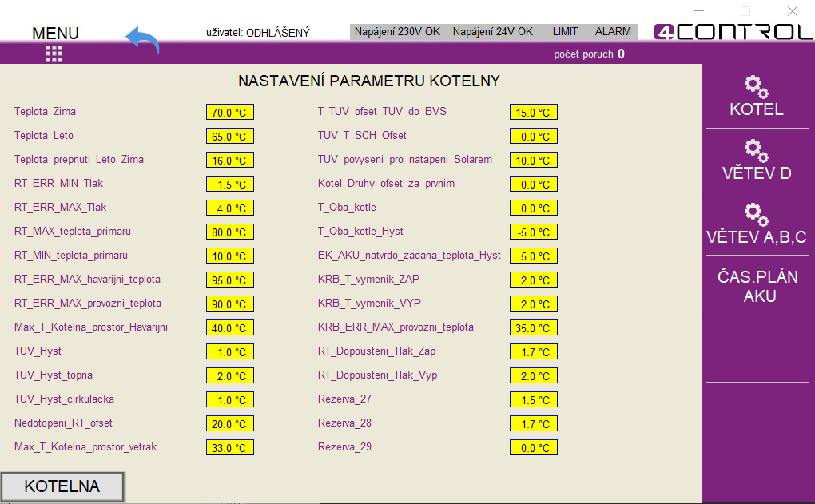Edit RT_MIN_teplota_primaru value
815x504 pixels.
click(230, 256)
